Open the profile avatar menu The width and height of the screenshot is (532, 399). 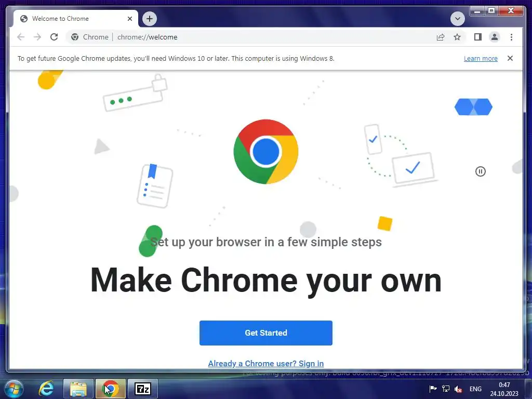[x=495, y=37]
